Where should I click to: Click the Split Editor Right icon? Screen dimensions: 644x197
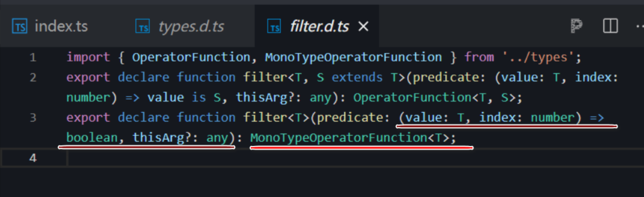click(x=610, y=26)
